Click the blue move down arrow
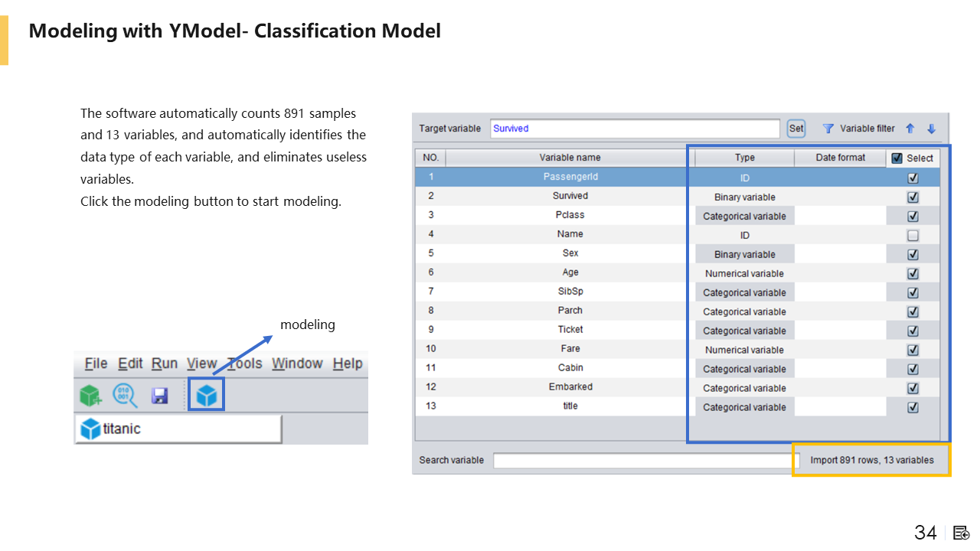 point(931,129)
